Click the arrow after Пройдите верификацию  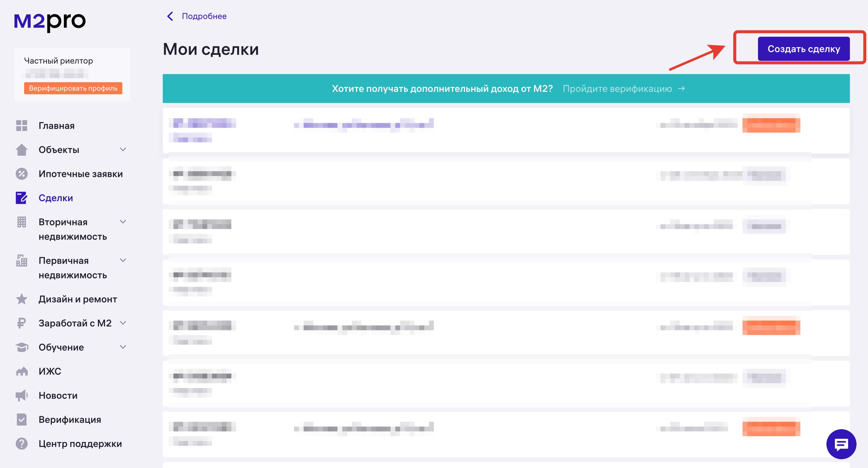tap(681, 89)
